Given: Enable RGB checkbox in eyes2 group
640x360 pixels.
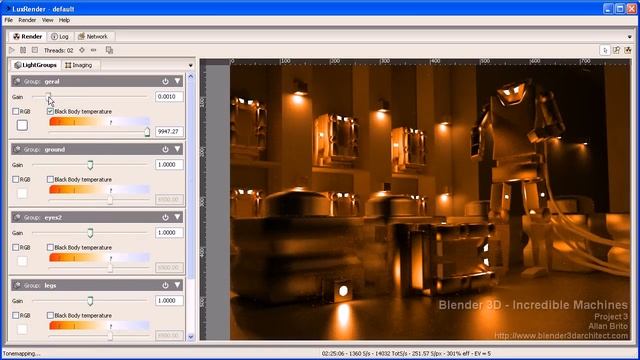Looking at the screenshot, I should (16, 247).
